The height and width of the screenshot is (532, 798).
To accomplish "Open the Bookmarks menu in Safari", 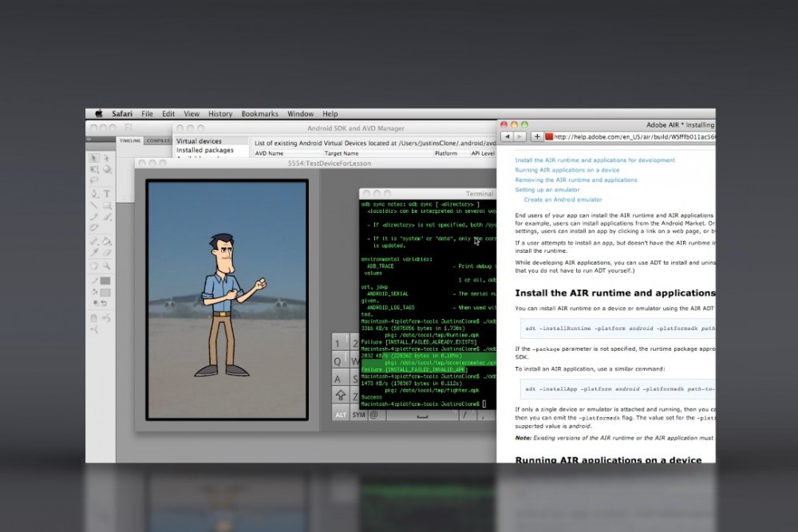I will pos(259,113).
